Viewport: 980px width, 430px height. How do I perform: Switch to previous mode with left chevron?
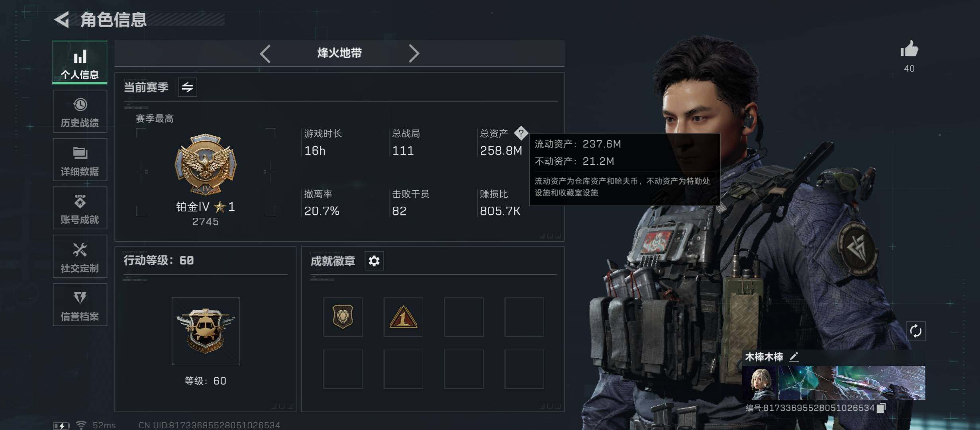[265, 53]
